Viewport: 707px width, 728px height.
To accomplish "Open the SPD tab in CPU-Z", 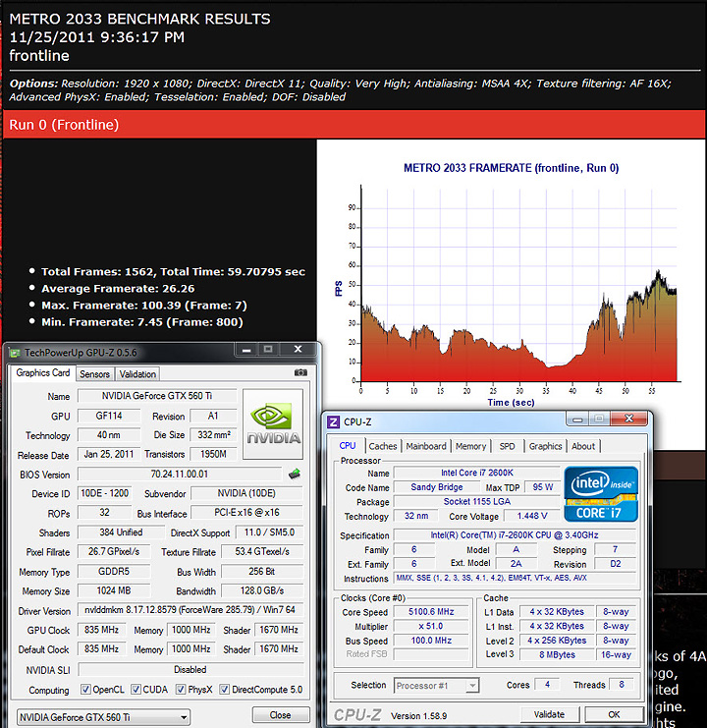I will (507, 446).
